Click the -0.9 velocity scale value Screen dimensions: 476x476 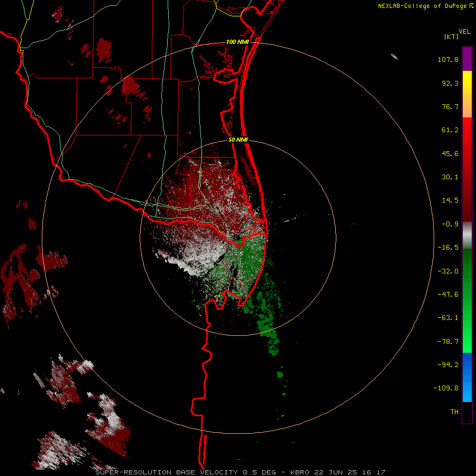(450, 224)
